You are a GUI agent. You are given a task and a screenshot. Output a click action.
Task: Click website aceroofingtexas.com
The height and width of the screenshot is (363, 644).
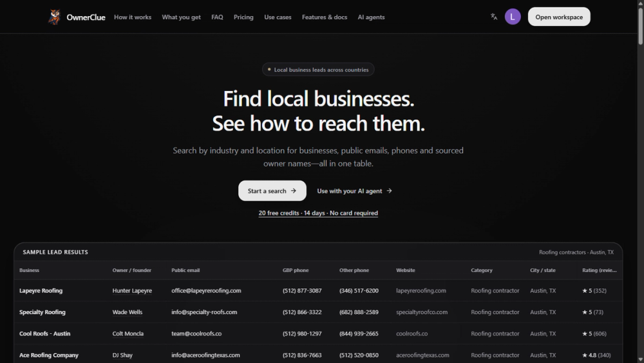pos(422,355)
